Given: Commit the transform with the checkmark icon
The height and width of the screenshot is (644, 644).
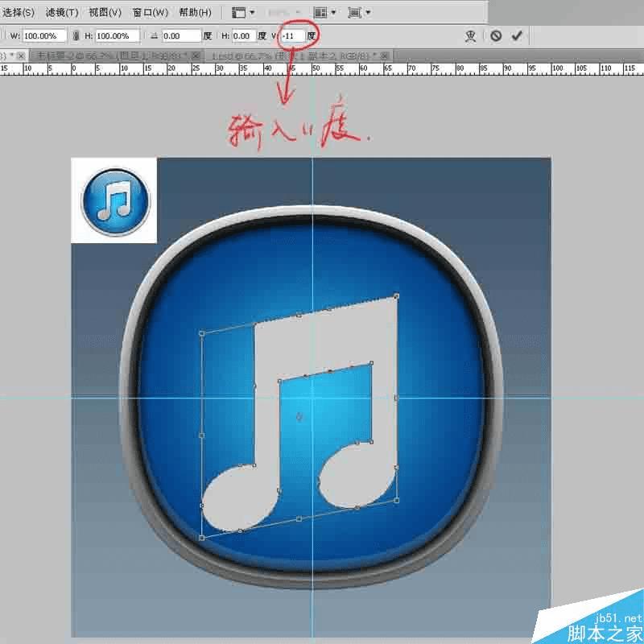Looking at the screenshot, I should (516, 35).
